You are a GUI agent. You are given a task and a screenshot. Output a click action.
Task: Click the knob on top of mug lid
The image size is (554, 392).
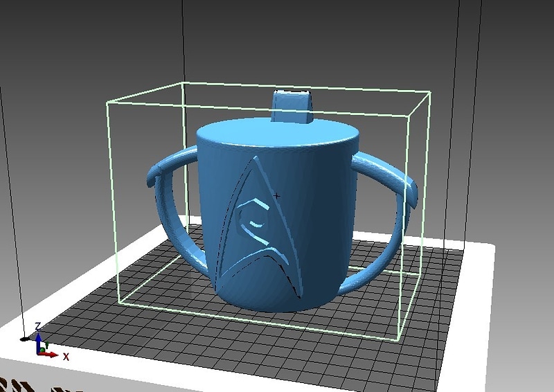[292, 107]
